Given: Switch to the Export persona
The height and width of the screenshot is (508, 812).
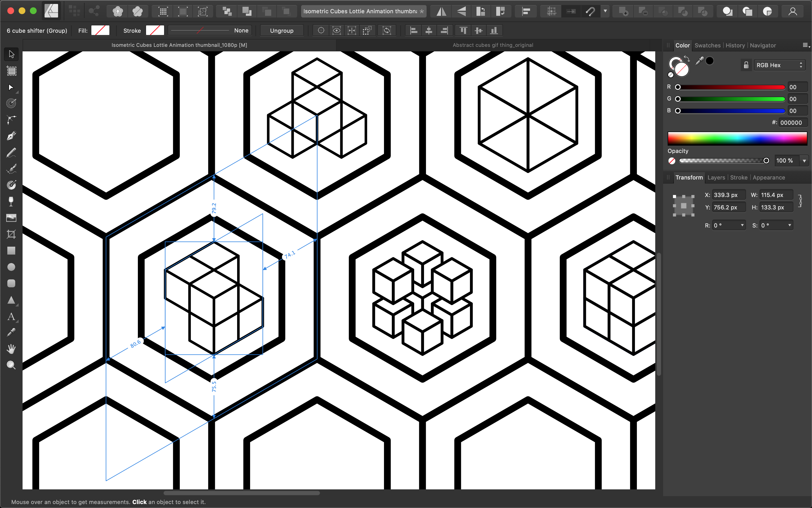Looking at the screenshot, I should (x=94, y=11).
